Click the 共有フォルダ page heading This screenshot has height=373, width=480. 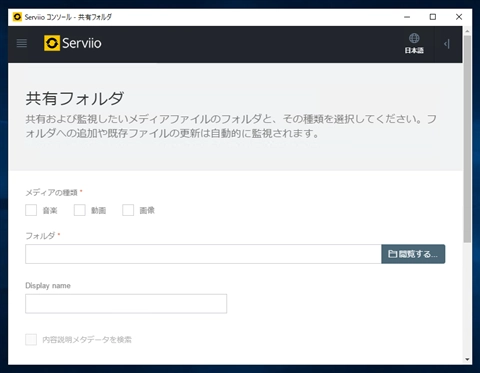point(75,99)
